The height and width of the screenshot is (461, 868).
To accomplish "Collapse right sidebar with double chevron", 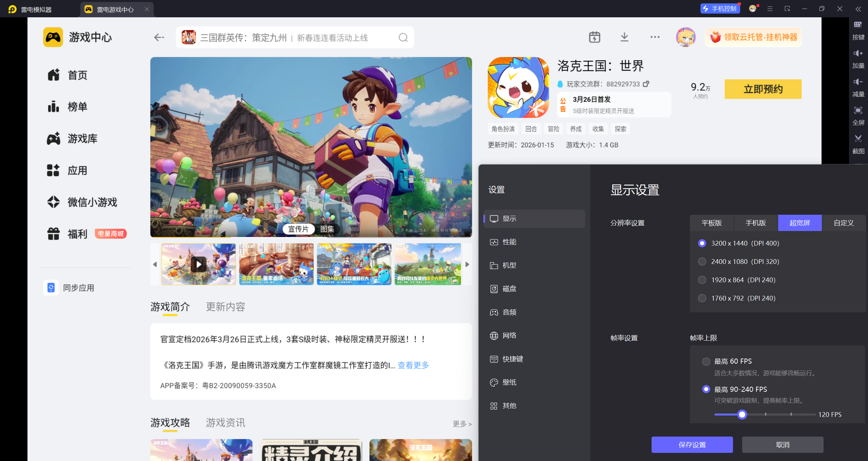I will pos(858,9).
